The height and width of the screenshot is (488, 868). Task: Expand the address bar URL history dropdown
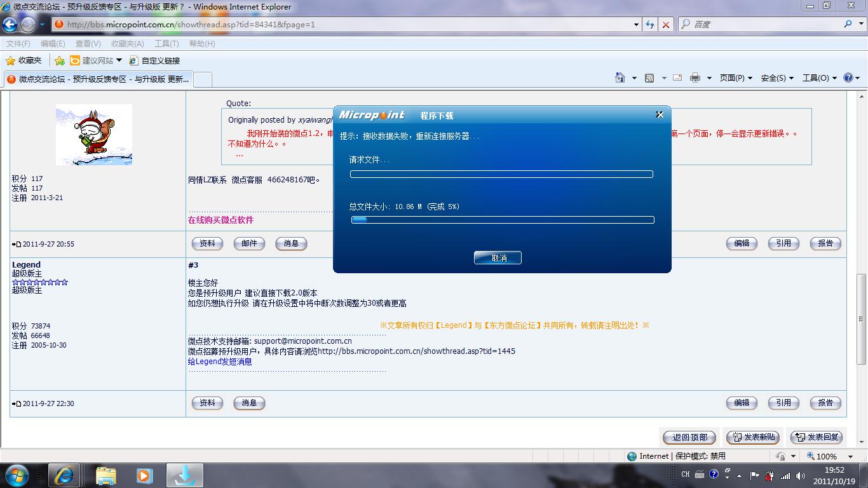[x=636, y=24]
